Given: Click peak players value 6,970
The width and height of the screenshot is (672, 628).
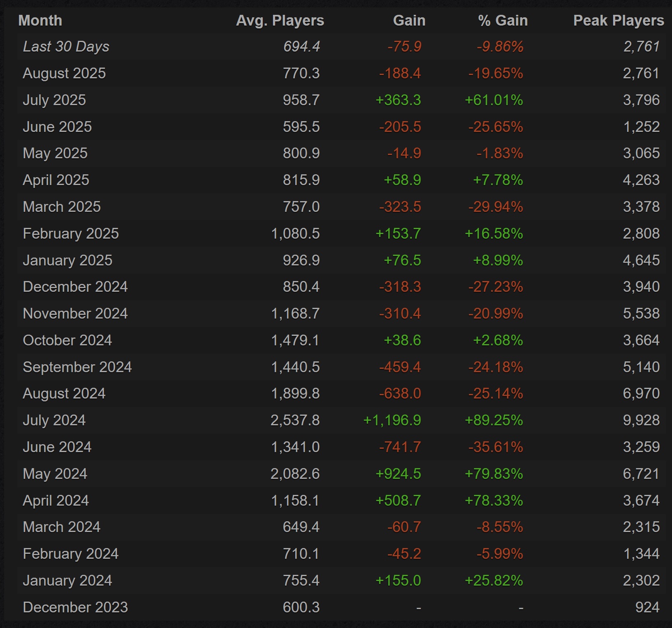Looking at the screenshot, I should 641,394.
